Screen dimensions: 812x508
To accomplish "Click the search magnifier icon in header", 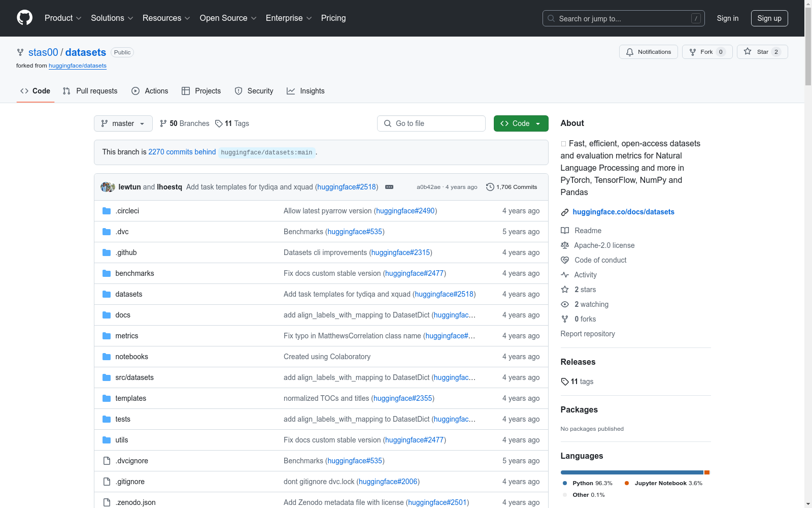I will (x=551, y=18).
